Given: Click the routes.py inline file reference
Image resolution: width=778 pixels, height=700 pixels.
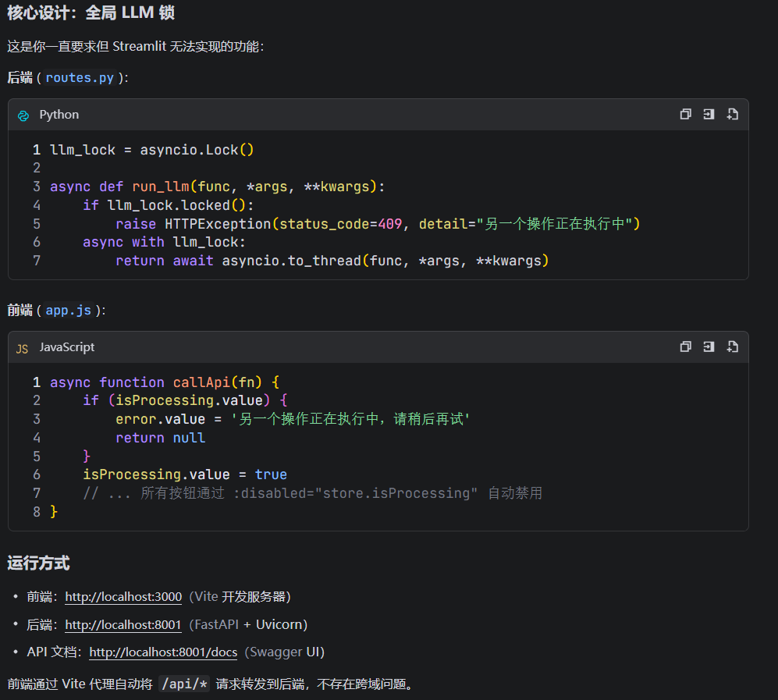Looking at the screenshot, I should (x=80, y=77).
